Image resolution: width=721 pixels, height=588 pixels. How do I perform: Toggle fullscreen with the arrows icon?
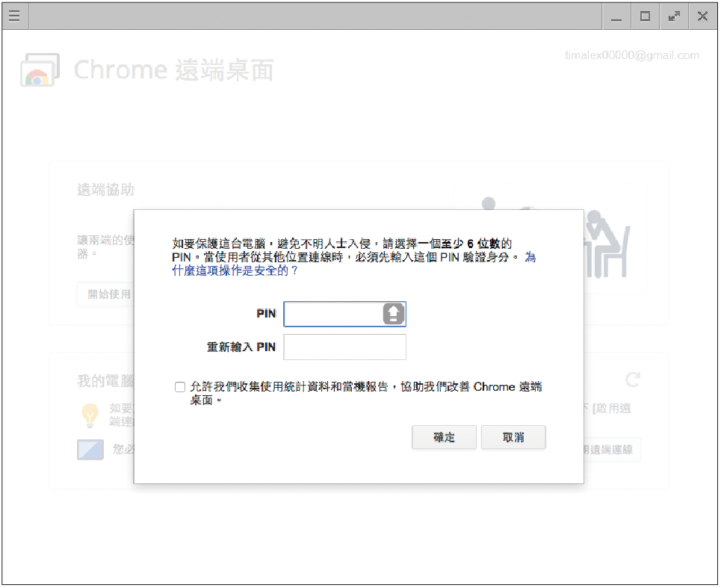coord(674,16)
